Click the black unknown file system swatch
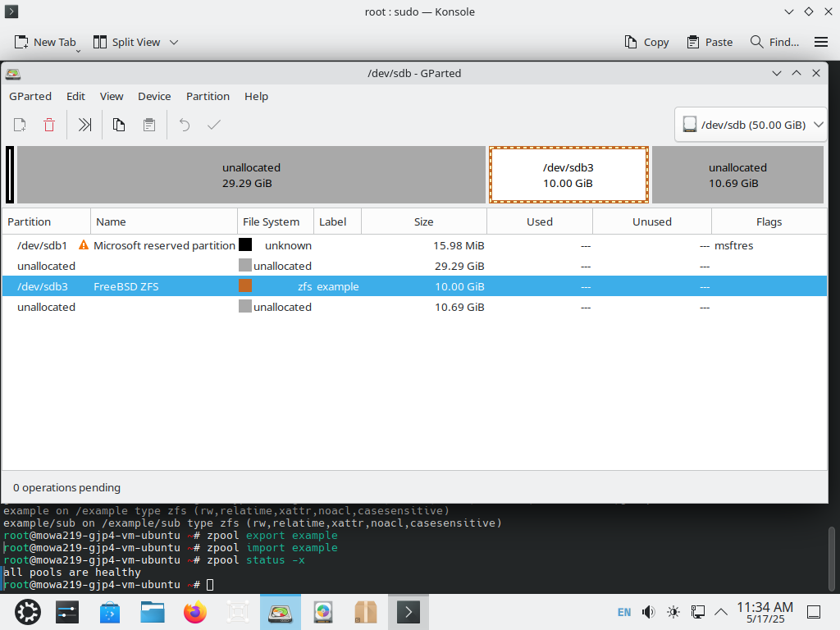 coord(245,244)
